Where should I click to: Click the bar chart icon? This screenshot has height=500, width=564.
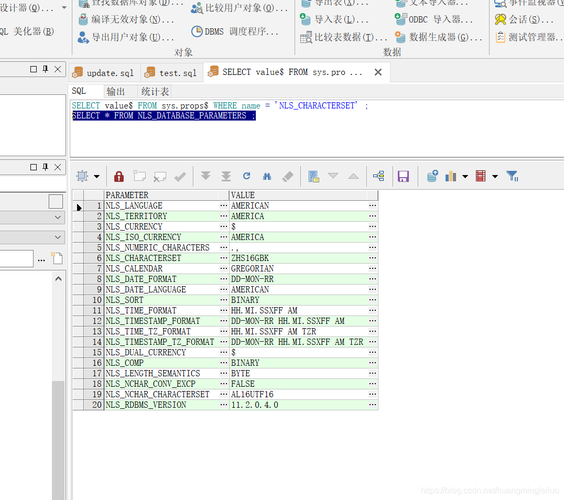(451, 176)
